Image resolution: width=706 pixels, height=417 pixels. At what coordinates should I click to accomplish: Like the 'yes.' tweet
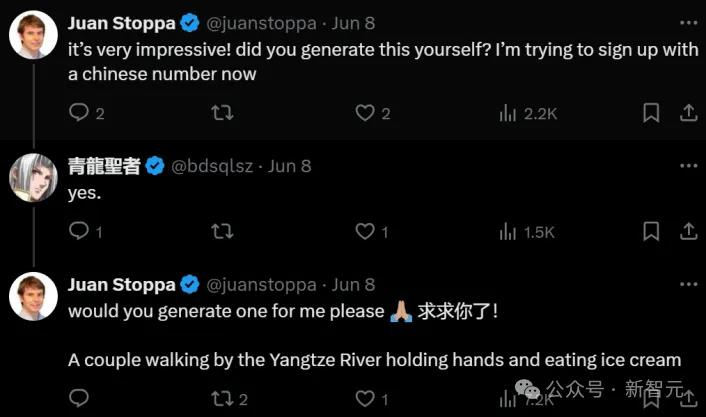[366, 232]
